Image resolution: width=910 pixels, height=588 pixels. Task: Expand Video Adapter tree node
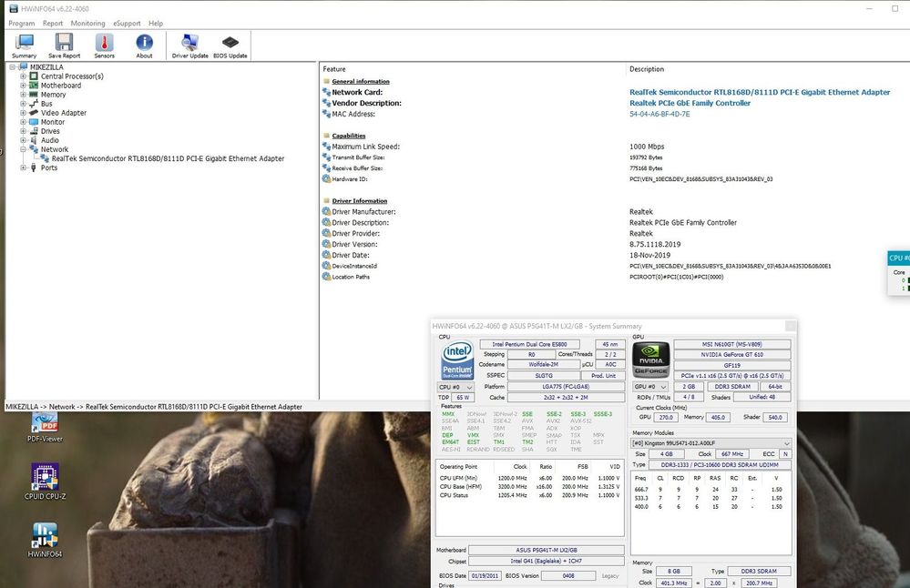[x=23, y=113]
